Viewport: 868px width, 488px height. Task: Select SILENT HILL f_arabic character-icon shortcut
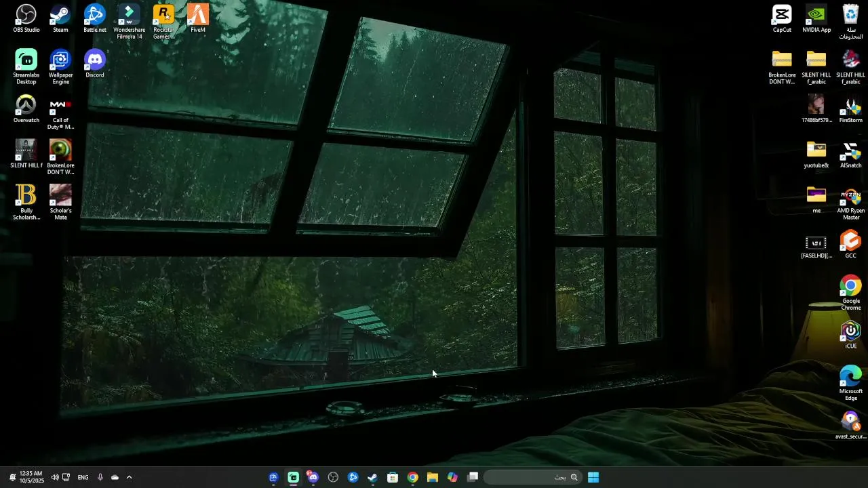pyautogui.click(x=850, y=66)
